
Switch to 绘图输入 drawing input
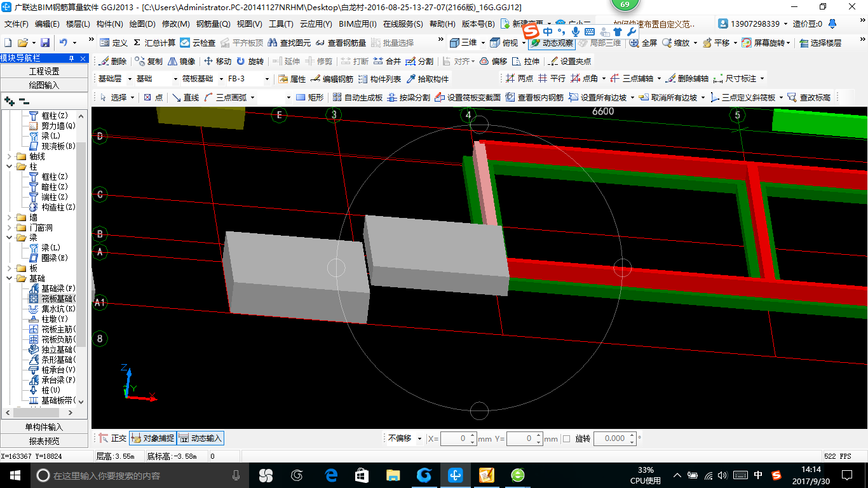click(44, 85)
